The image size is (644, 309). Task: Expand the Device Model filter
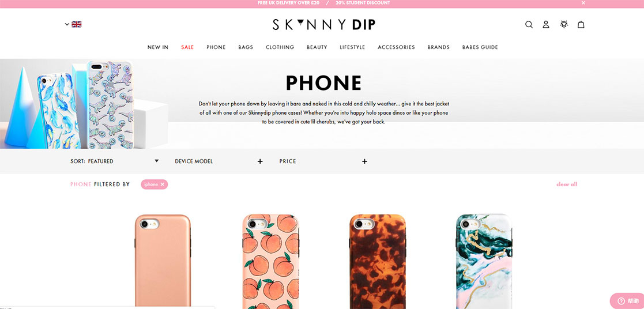pyautogui.click(x=219, y=161)
